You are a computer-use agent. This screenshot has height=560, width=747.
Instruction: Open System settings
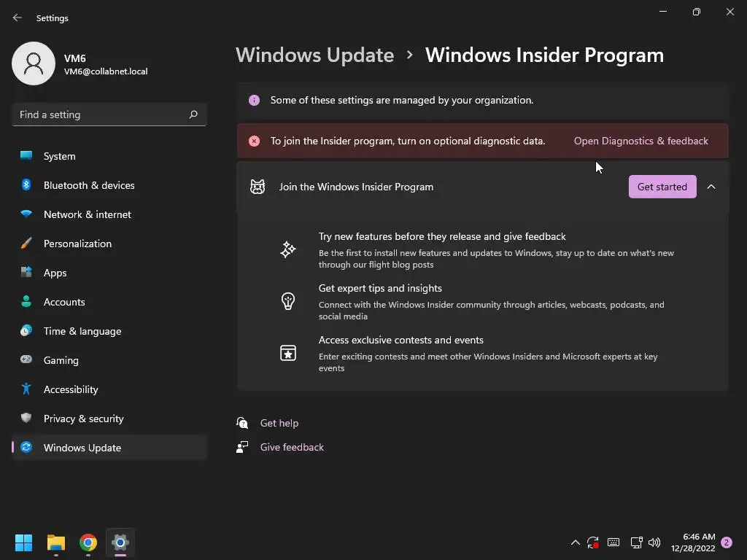pos(109,156)
